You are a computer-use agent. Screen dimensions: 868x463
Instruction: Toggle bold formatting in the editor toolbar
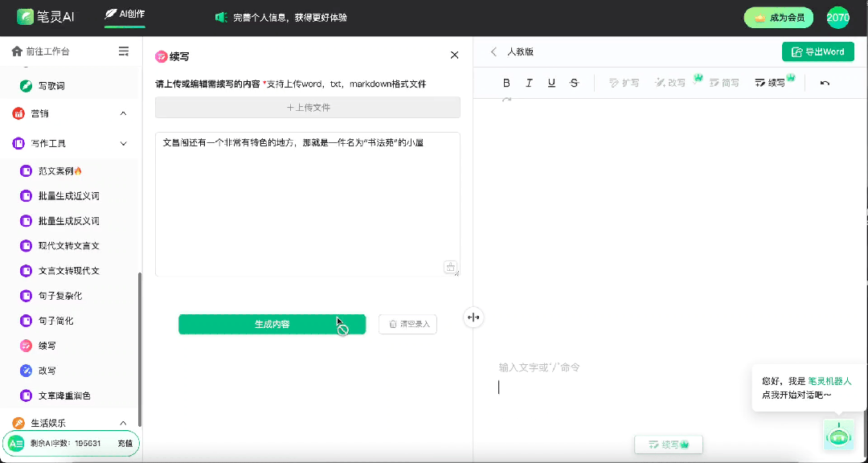tap(506, 82)
